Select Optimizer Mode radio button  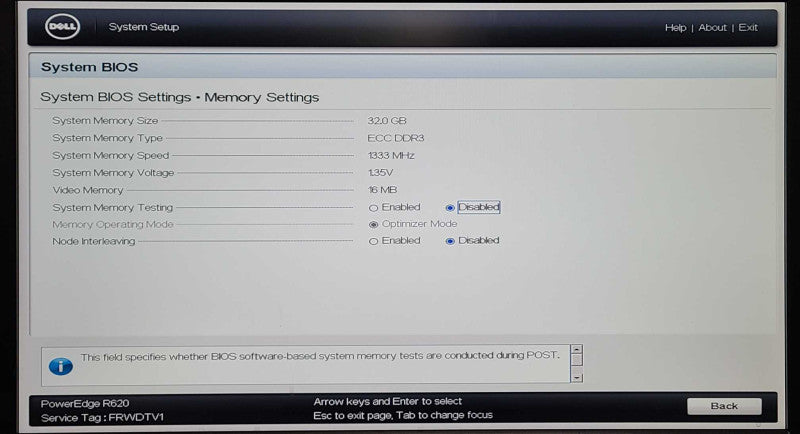click(x=373, y=224)
